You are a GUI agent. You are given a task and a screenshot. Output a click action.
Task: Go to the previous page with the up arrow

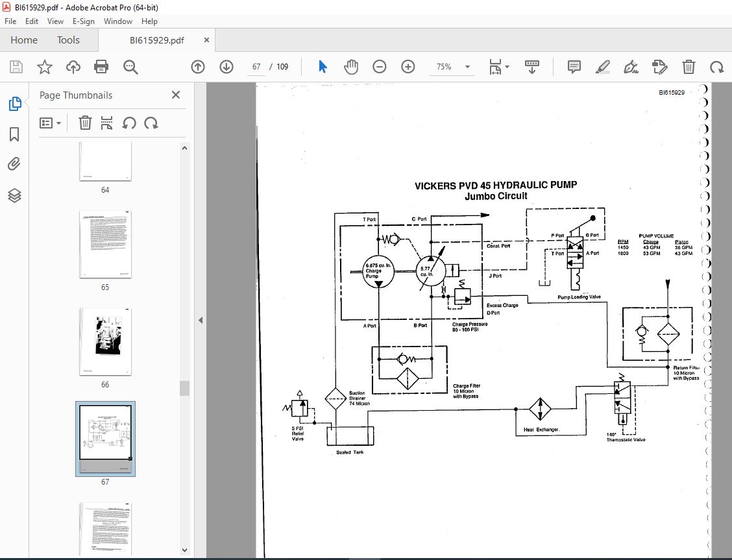click(x=198, y=67)
